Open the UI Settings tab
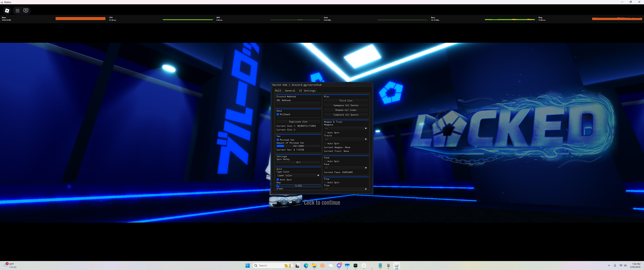 click(x=307, y=91)
